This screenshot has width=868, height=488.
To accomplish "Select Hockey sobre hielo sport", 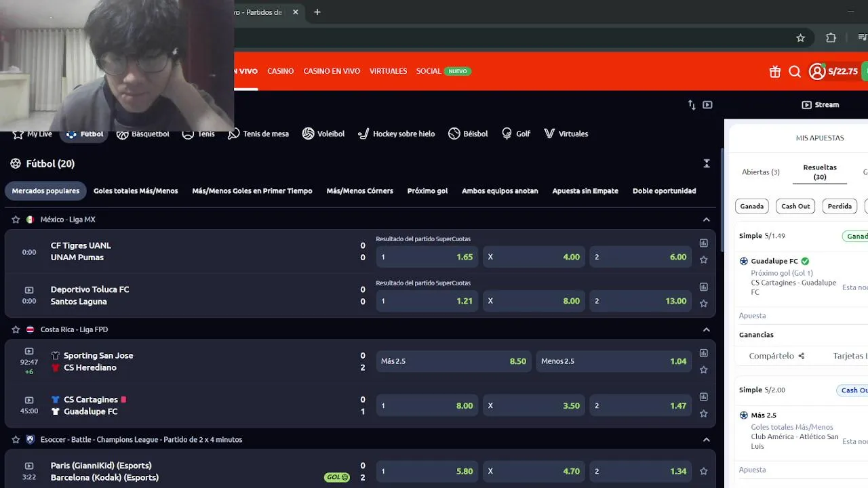I will [396, 134].
